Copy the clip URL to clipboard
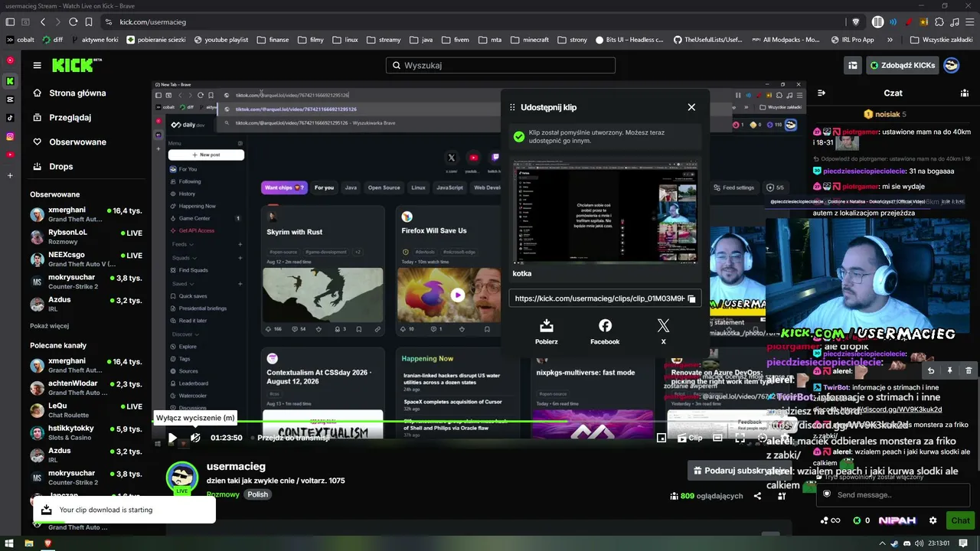 tap(691, 298)
